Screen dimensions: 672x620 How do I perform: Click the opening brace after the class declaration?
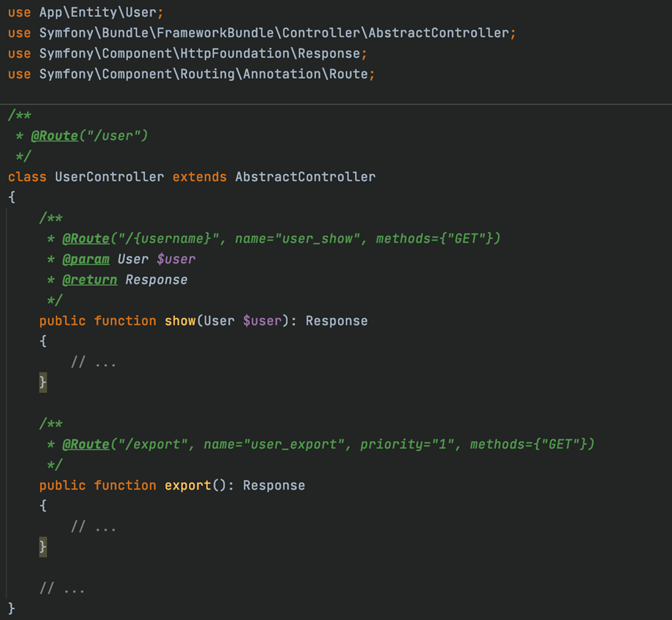(12, 197)
